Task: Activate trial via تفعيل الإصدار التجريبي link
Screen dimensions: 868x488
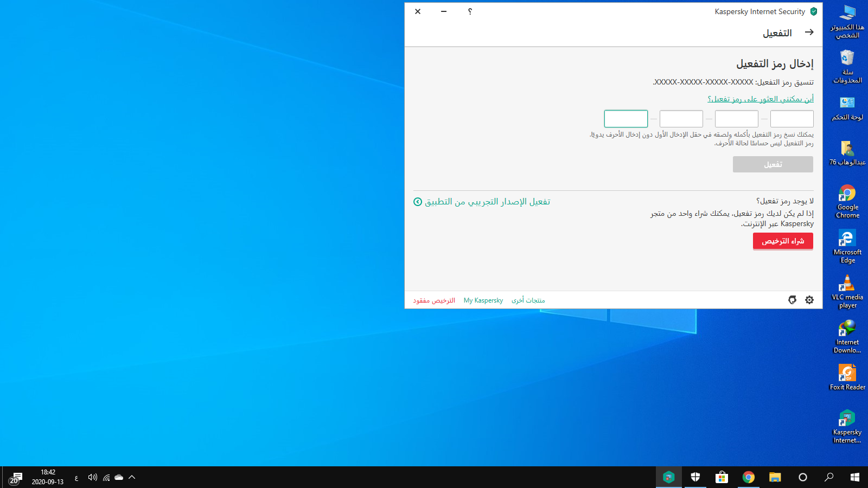Action: pyautogui.click(x=487, y=202)
